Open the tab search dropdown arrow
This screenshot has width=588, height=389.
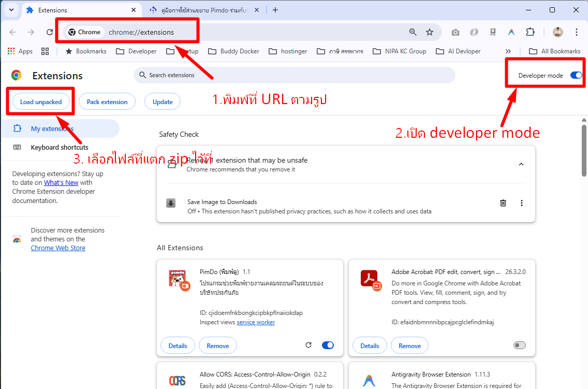coord(11,10)
